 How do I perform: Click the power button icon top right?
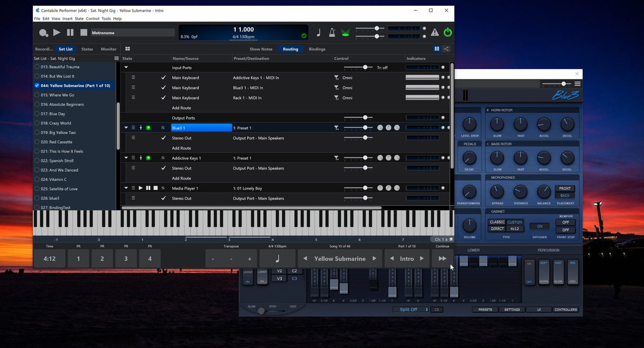448,32
